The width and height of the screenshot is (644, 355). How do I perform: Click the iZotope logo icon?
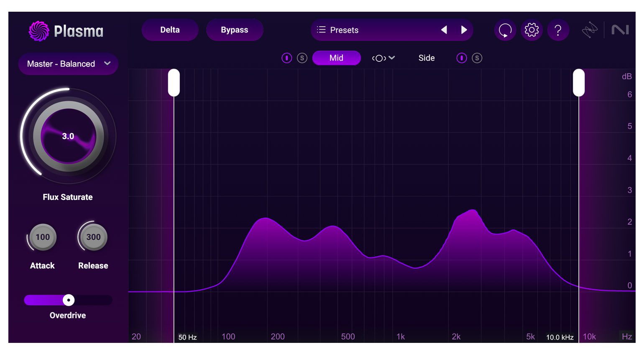coord(590,30)
